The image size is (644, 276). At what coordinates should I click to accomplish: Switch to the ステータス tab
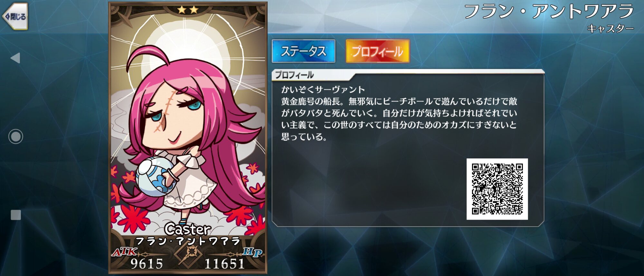[303, 51]
